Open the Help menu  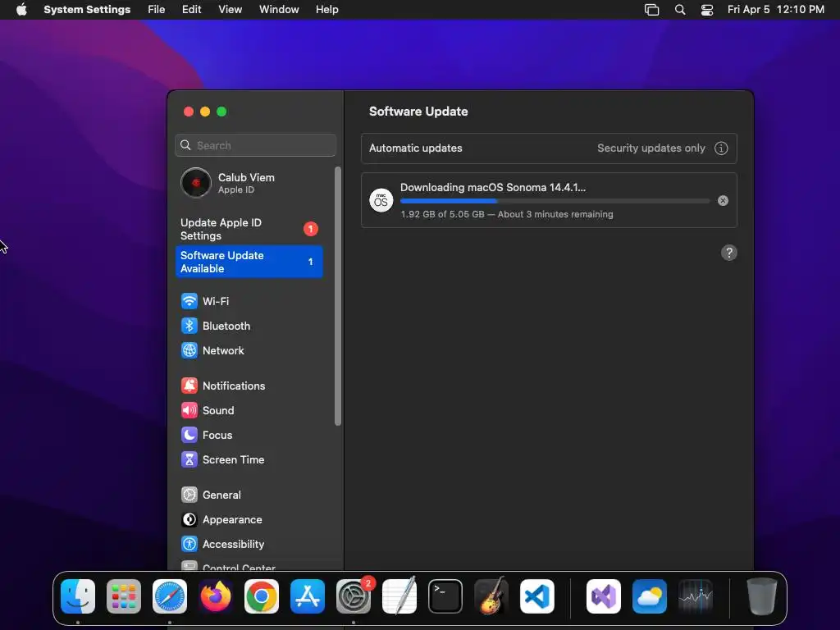point(326,10)
